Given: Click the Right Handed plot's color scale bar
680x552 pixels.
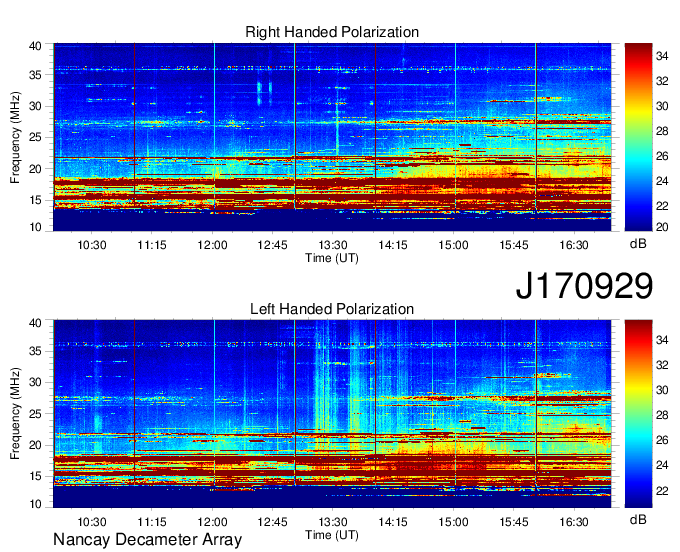Looking at the screenshot, I should point(638,137).
